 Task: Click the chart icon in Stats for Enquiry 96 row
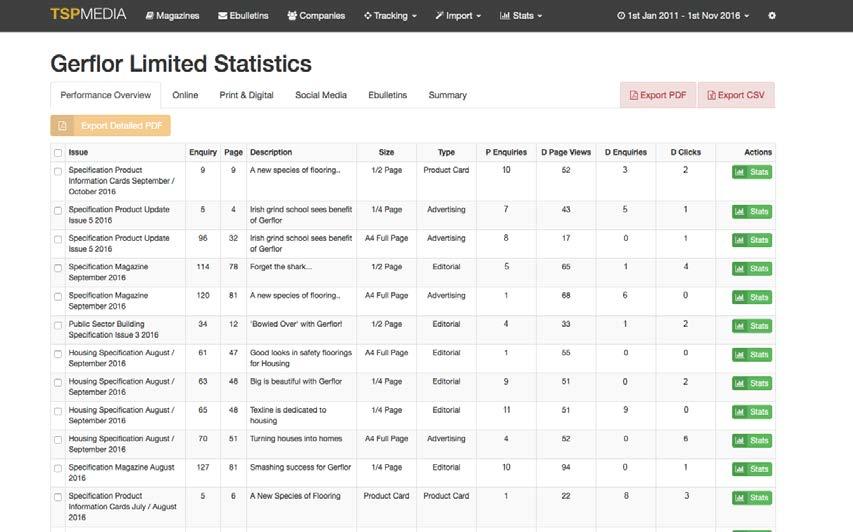739,240
